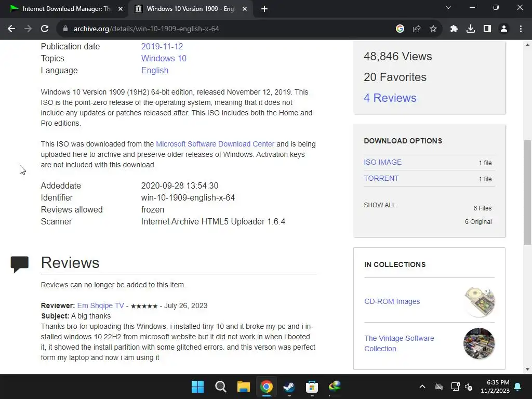
Task: Click the 6 Files count
Action: (x=482, y=208)
